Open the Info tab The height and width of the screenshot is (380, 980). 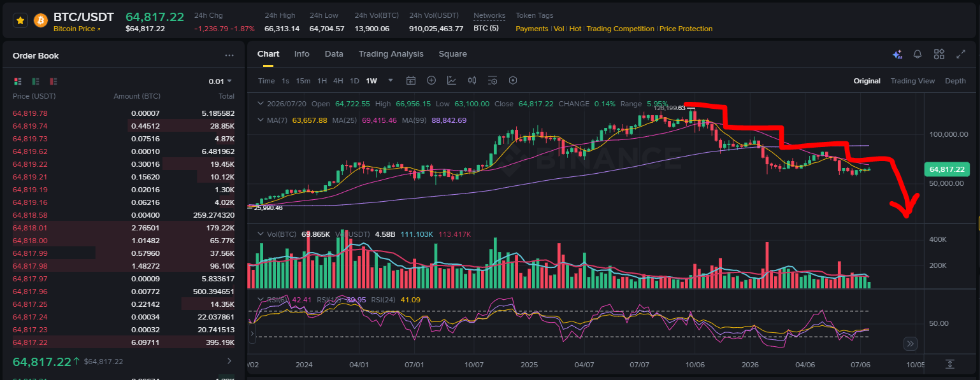coord(302,54)
